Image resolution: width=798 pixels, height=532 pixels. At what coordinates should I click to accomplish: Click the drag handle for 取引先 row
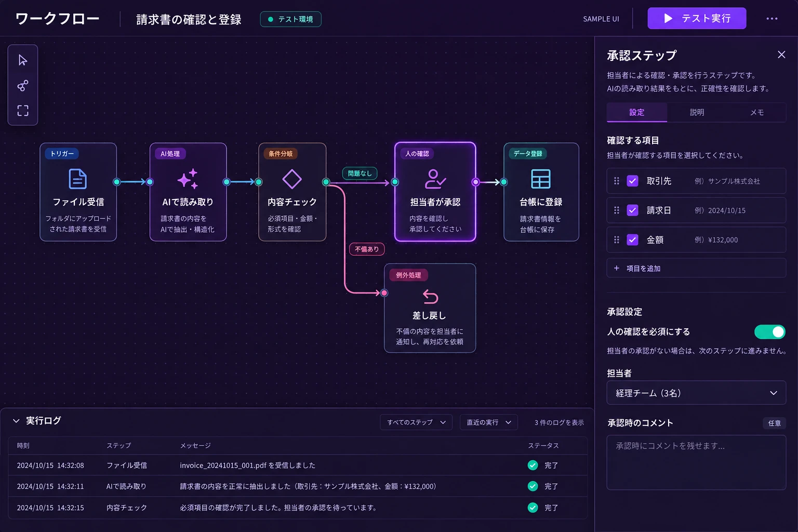click(617, 181)
